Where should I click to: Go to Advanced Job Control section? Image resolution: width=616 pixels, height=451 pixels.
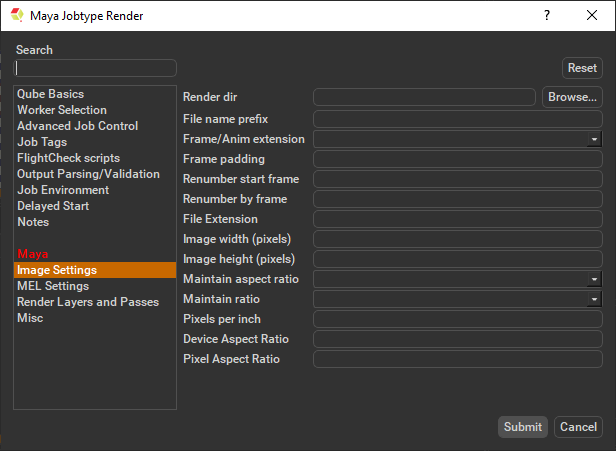coord(77,126)
